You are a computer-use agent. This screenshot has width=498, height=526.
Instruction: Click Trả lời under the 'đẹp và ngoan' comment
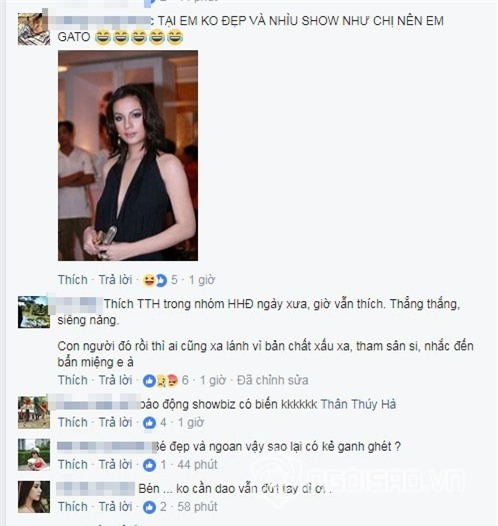[x=115, y=465]
